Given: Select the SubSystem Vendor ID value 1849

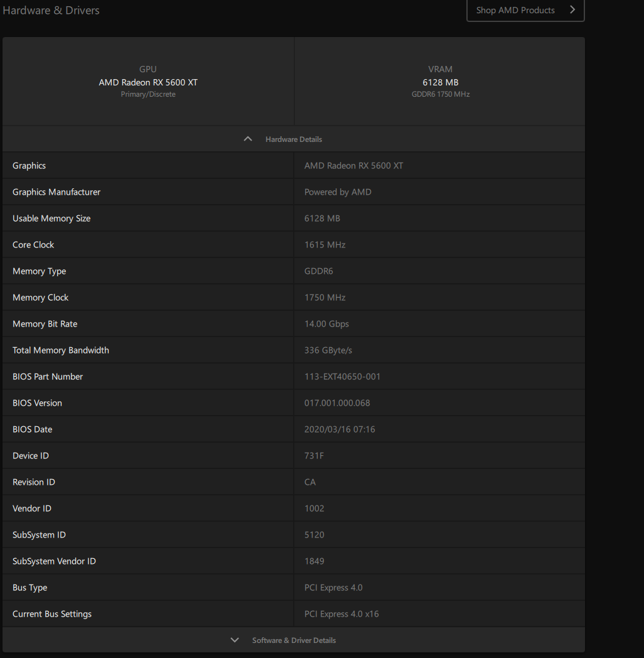Looking at the screenshot, I should (314, 561).
